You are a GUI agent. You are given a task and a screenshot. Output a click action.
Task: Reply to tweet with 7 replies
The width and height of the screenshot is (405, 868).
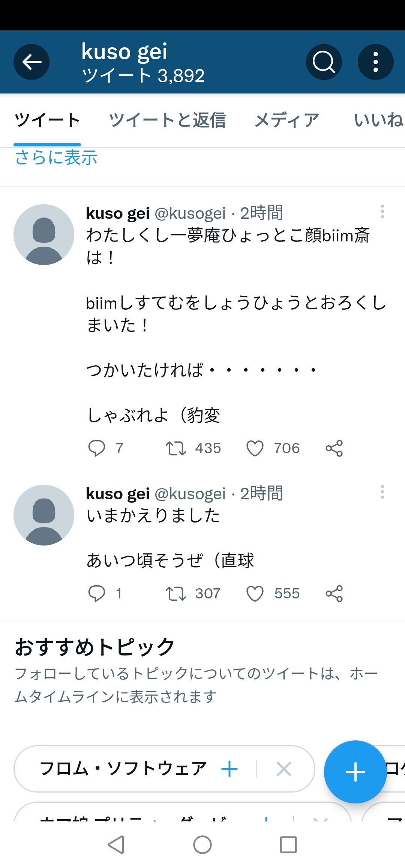[x=97, y=448]
